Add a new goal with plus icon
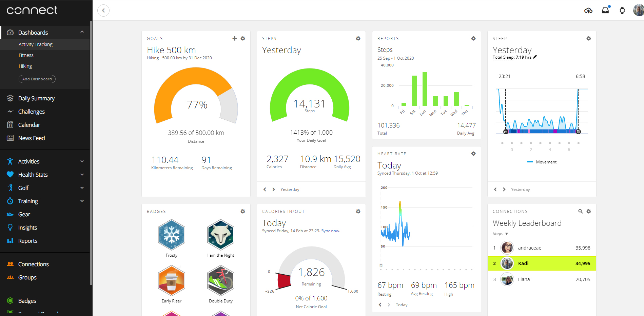The height and width of the screenshot is (316, 644). 235,38
